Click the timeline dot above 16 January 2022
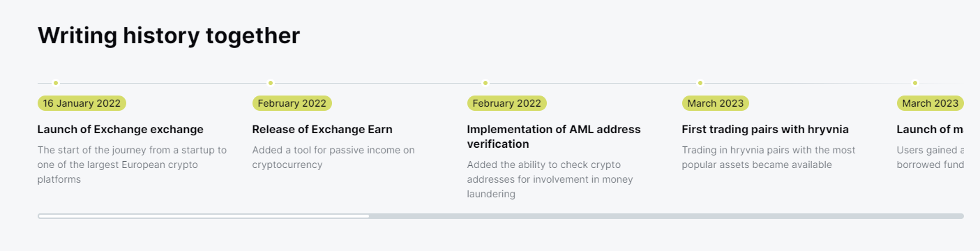 click(56, 83)
